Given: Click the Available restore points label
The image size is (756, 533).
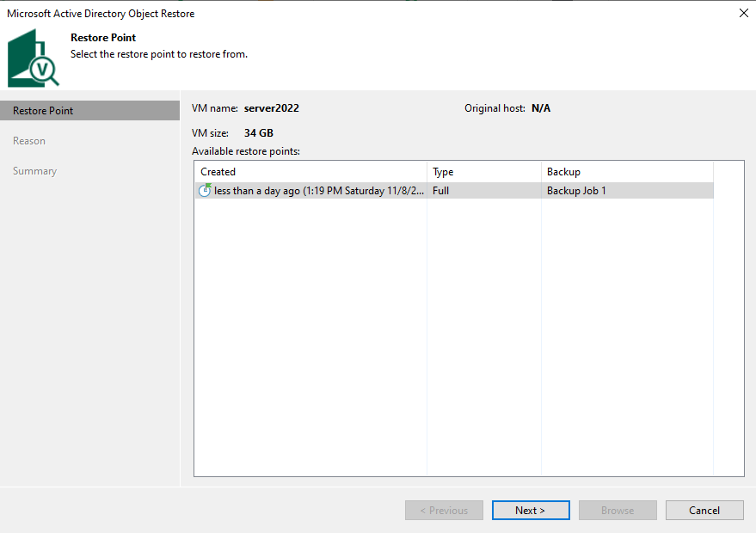Looking at the screenshot, I should coord(245,151).
